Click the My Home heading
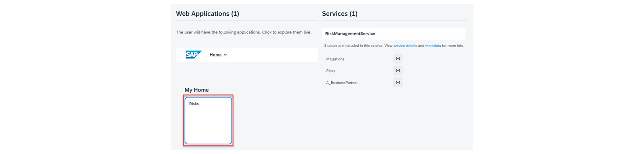This screenshot has width=644, height=154. [x=196, y=90]
